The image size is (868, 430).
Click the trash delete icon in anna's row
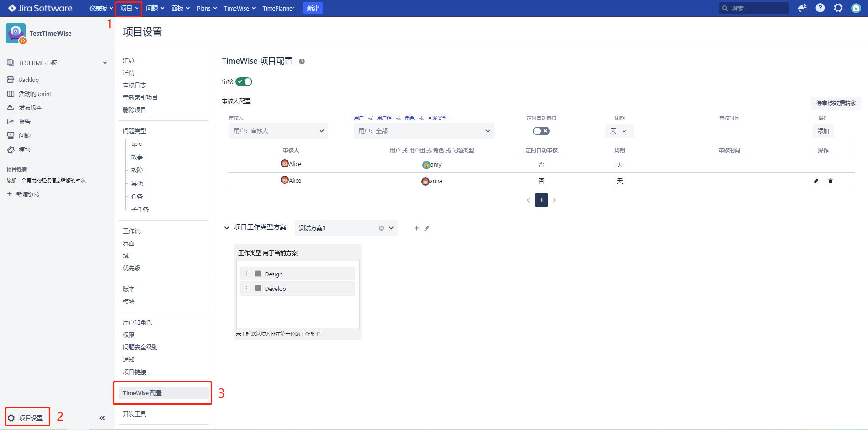(831, 181)
